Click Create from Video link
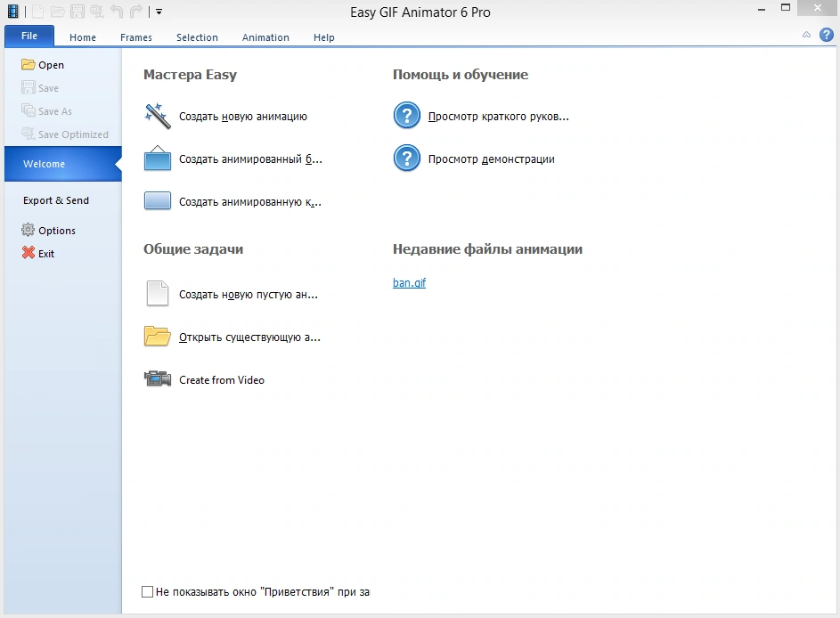The height and width of the screenshot is (618, 840). pyautogui.click(x=222, y=380)
